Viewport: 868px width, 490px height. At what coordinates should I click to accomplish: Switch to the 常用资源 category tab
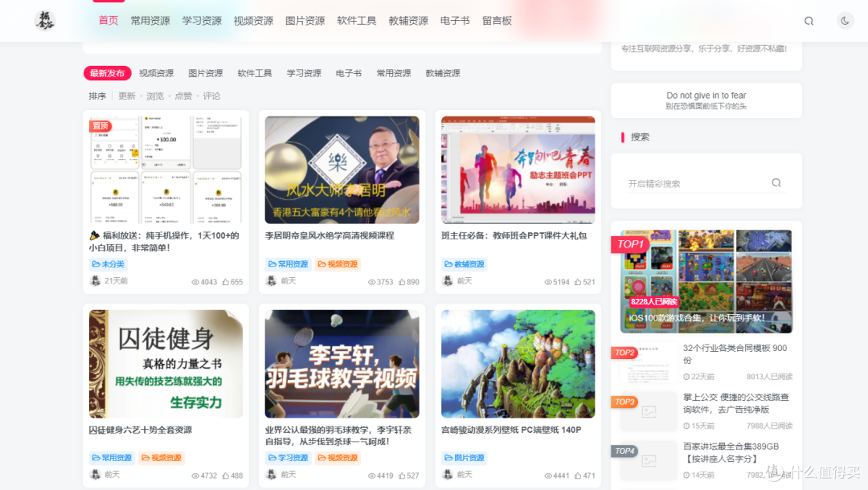coord(394,73)
